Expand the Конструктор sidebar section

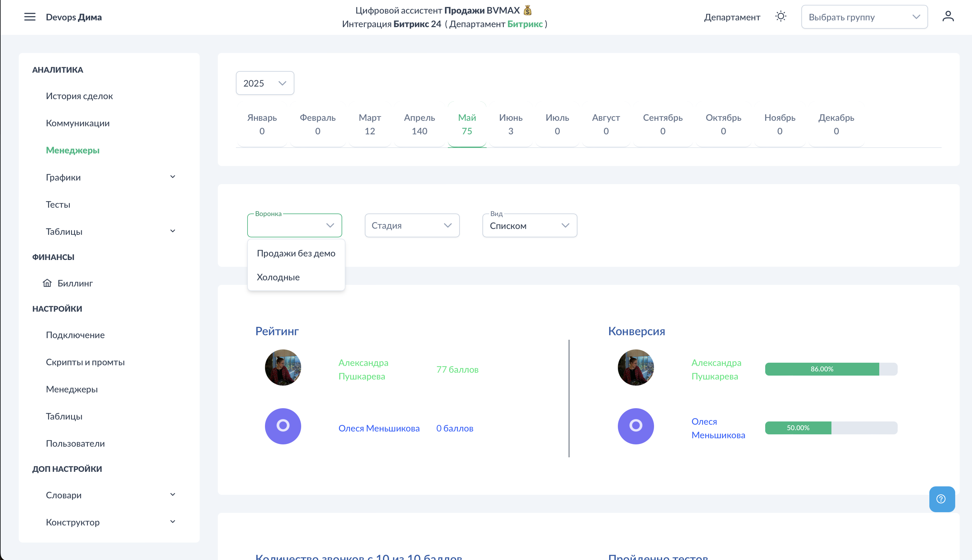(x=172, y=522)
